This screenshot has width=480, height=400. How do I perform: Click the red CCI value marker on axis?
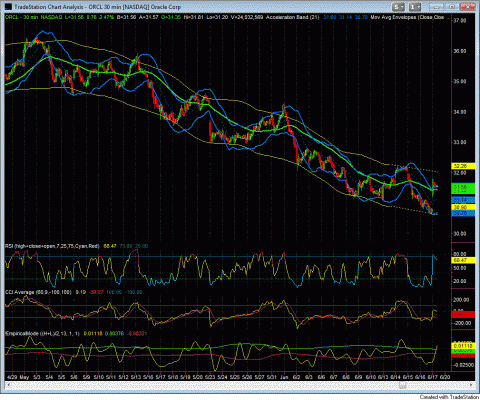(x=463, y=314)
